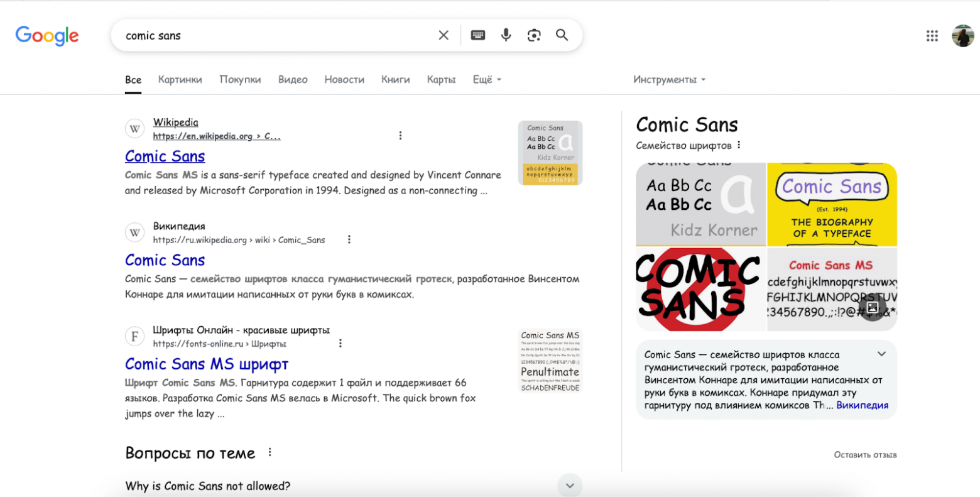Open the Comic Sans Wikipedia article link

[165, 156]
